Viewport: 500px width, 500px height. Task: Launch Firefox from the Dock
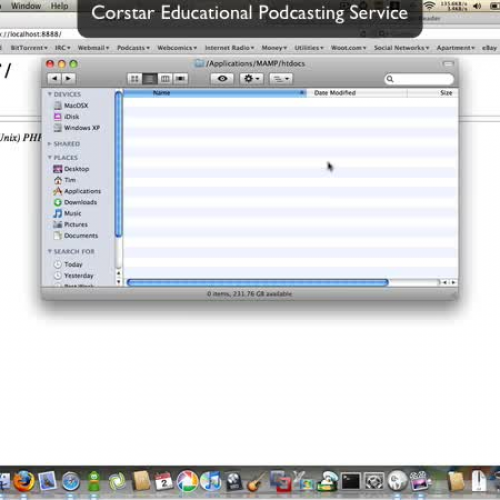point(24,481)
